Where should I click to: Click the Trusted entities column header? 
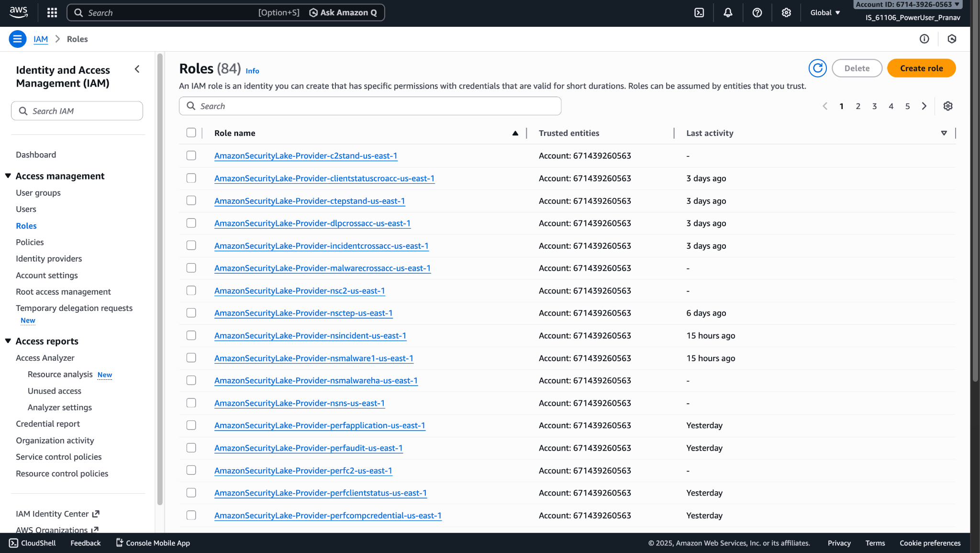(x=569, y=133)
